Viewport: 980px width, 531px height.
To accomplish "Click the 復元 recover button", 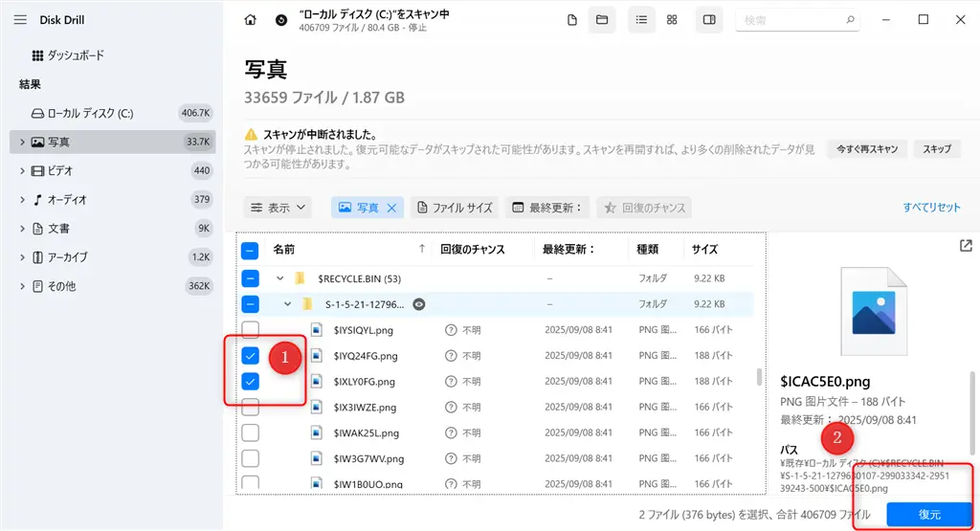I will pos(929,515).
